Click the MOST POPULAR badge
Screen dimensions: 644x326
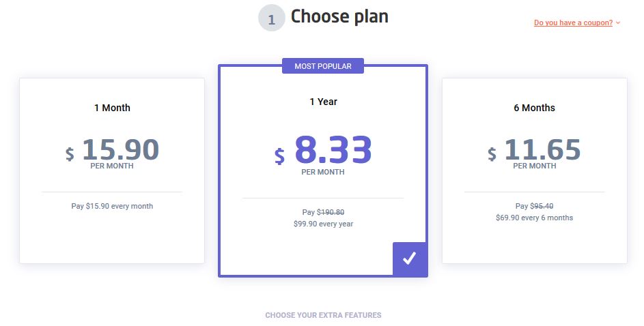(323, 66)
